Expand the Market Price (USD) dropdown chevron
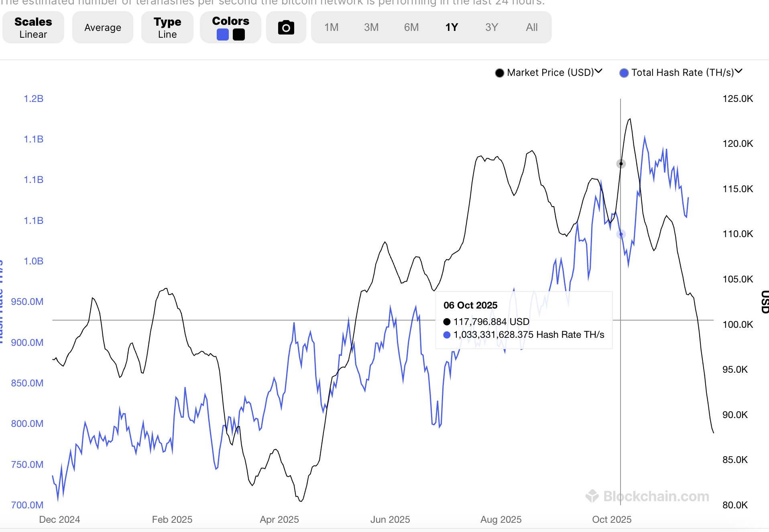769x532 pixels. coord(598,71)
